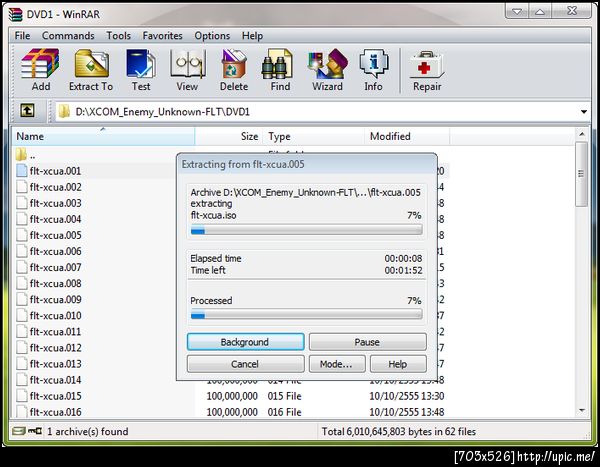Select file flt-xcua.008

point(55,283)
